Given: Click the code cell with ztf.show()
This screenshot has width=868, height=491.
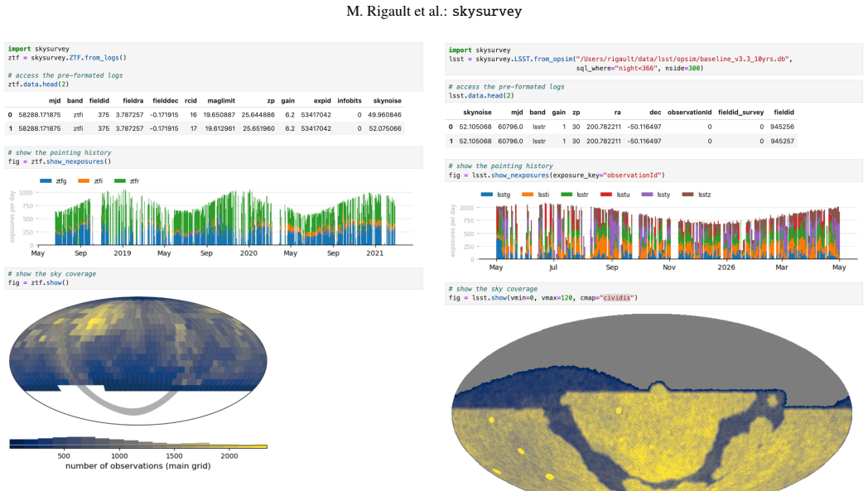Looking at the screenshot, I should coord(214,278).
